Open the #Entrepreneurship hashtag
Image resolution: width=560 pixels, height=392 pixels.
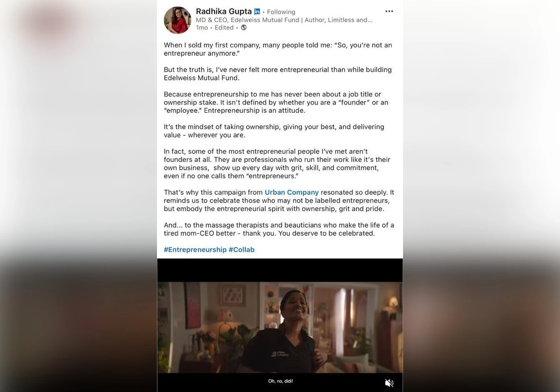[x=195, y=250]
